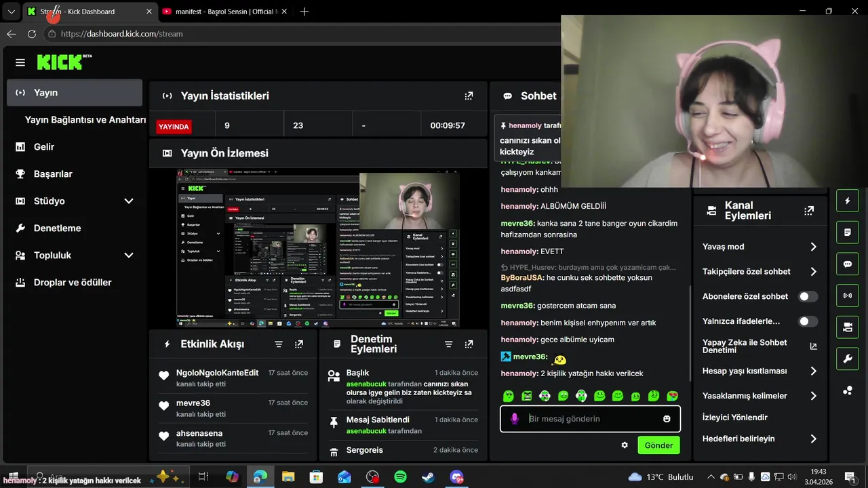This screenshot has width=868, height=488.
Task: Open the filter icon in Etkinlik Akışı
Action: (279, 344)
